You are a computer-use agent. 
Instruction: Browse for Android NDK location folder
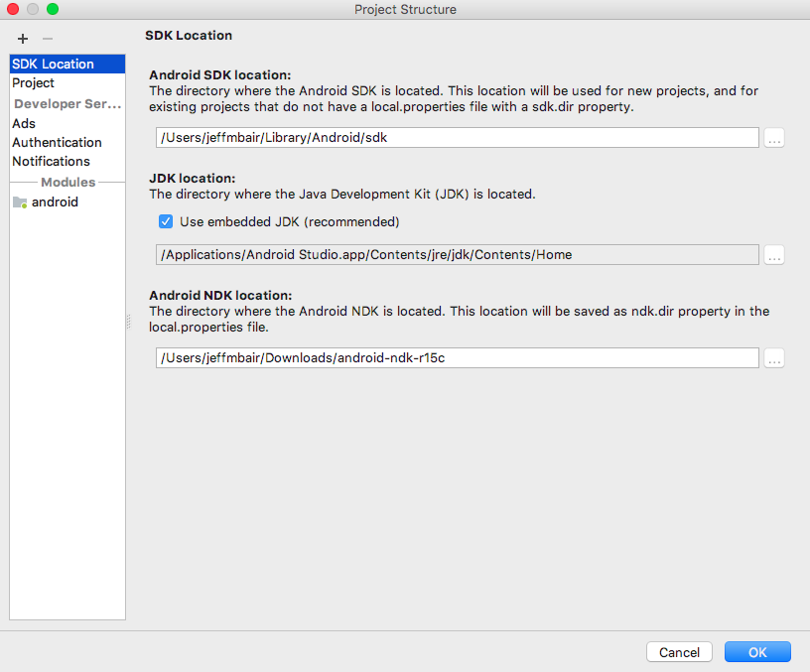(x=774, y=358)
